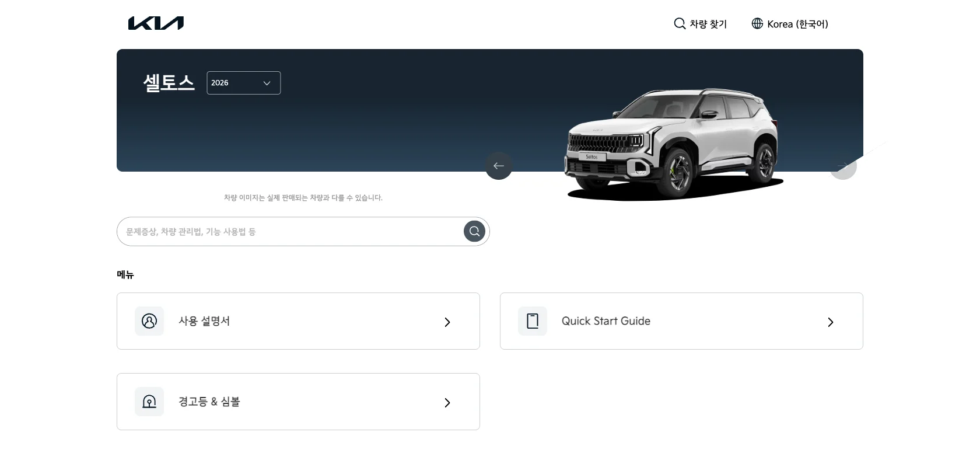Click the globe icon next to Korea
Screen dimensions: 980x467
click(x=757, y=23)
